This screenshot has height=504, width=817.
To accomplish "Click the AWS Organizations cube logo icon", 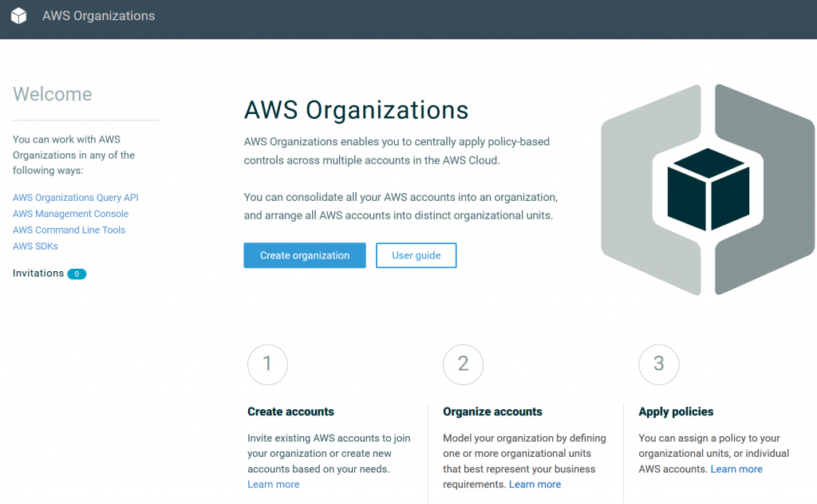I will 19,16.
